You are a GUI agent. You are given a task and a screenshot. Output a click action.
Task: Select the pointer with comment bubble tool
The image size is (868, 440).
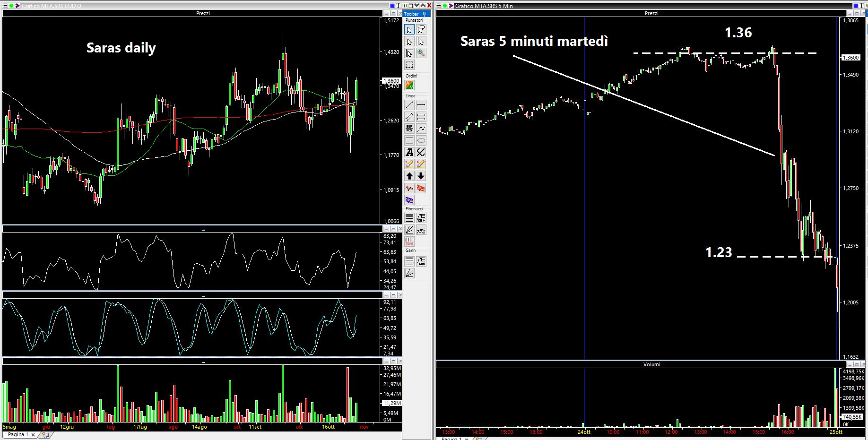tap(421, 30)
